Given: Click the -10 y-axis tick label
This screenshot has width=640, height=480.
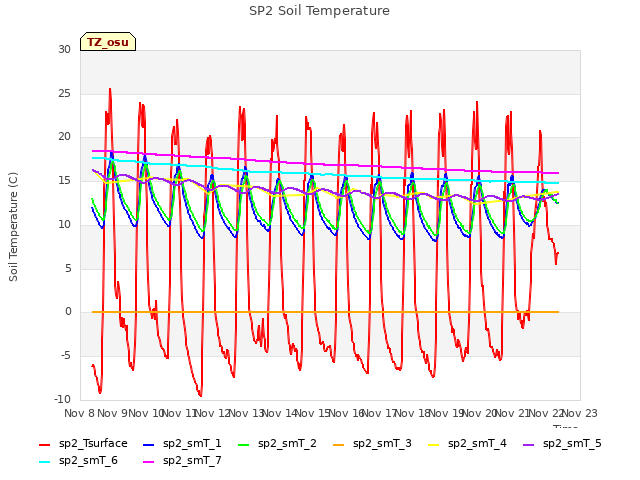Looking at the screenshot, I should pos(62,399).
